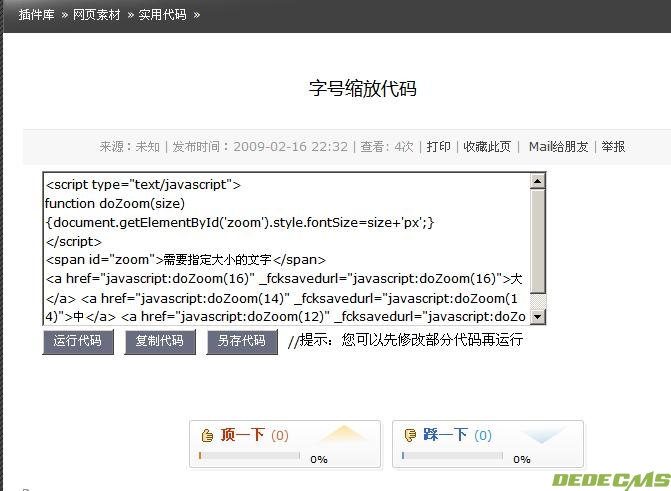671x491 pixels.
Task: Click the function doZoom(size) code line
Action: pyautogui.click(x=115, y=203)
